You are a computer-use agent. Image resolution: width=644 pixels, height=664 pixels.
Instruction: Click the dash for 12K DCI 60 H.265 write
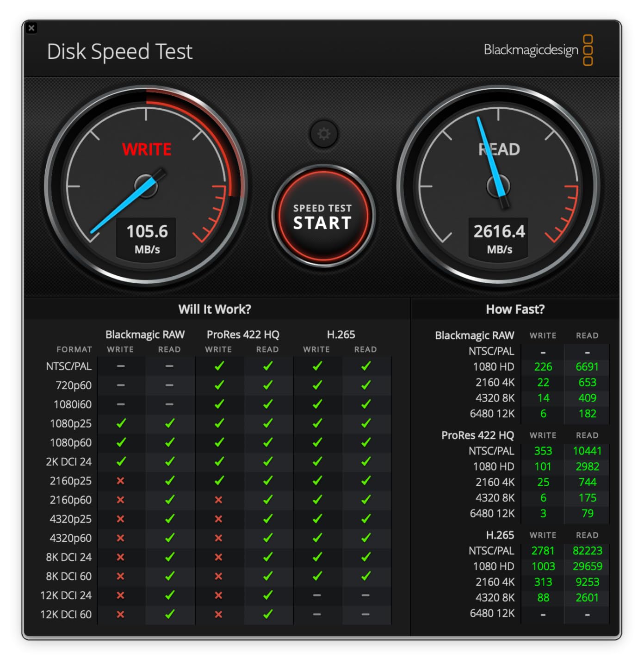(x=316, y=614)
